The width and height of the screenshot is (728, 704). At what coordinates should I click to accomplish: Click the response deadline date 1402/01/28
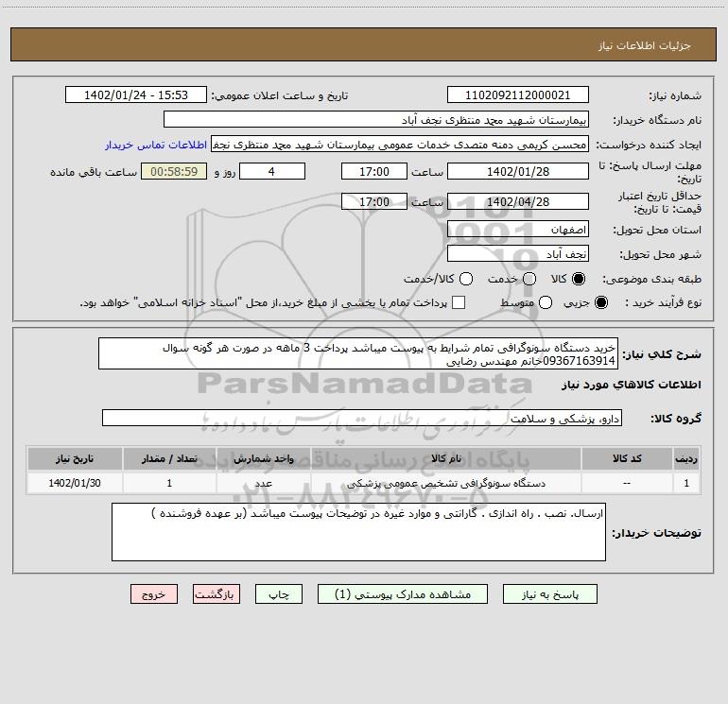[518, 171]
